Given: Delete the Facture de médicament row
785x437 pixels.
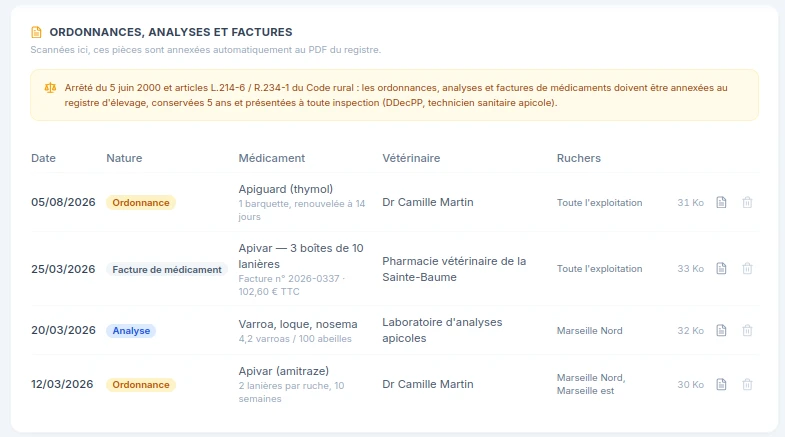Looking at the screenshot, I should pos(747,268).
